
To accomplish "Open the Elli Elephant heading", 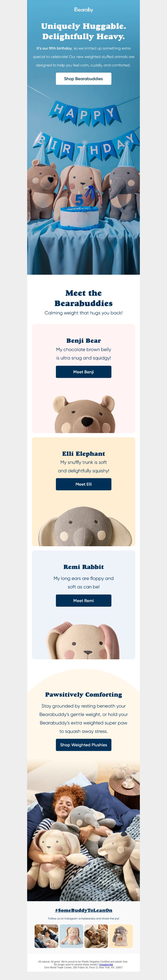I will pos(83,454).
